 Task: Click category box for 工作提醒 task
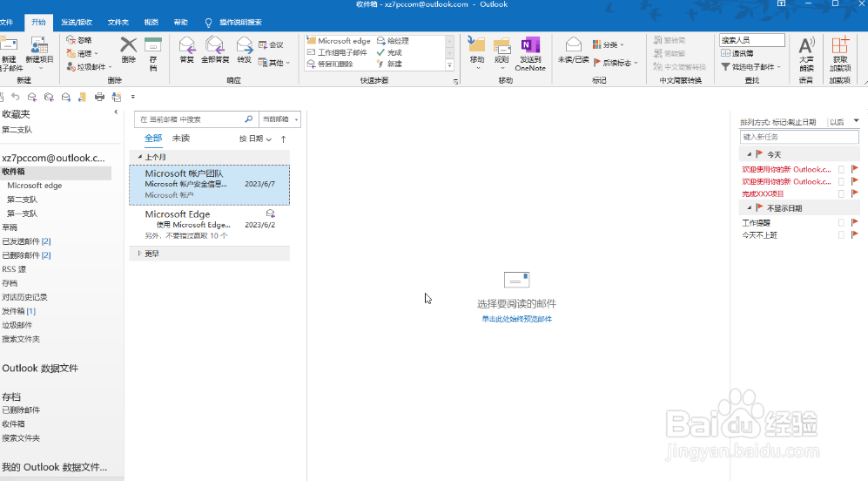(841, 222)
